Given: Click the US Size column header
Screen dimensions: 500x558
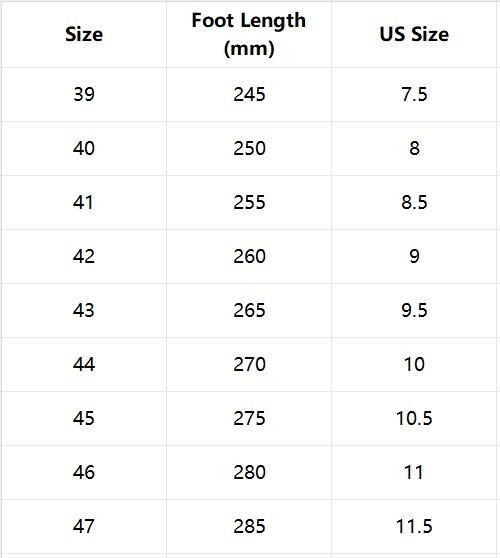Looking at the screenshot, I should [414, 35].
